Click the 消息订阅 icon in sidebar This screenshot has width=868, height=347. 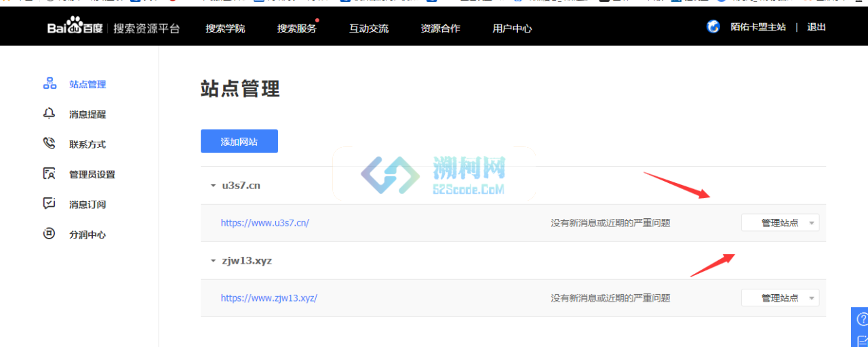coord(50,203)
